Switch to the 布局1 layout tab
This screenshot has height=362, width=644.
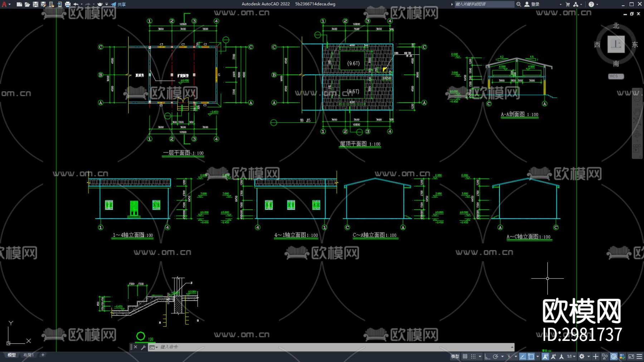pos(28,355)
